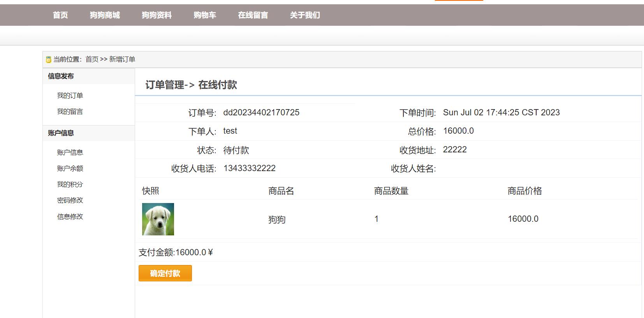Select 在线留言 in the top navigation
This screenshot has height=318, width=644.
253,15
